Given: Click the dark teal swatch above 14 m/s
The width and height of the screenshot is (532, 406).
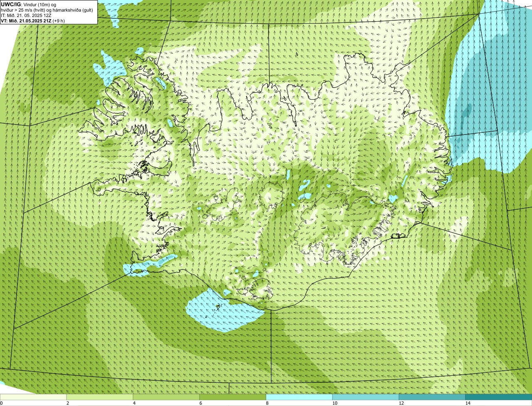Looking at the screenshot, I should 499,397.
